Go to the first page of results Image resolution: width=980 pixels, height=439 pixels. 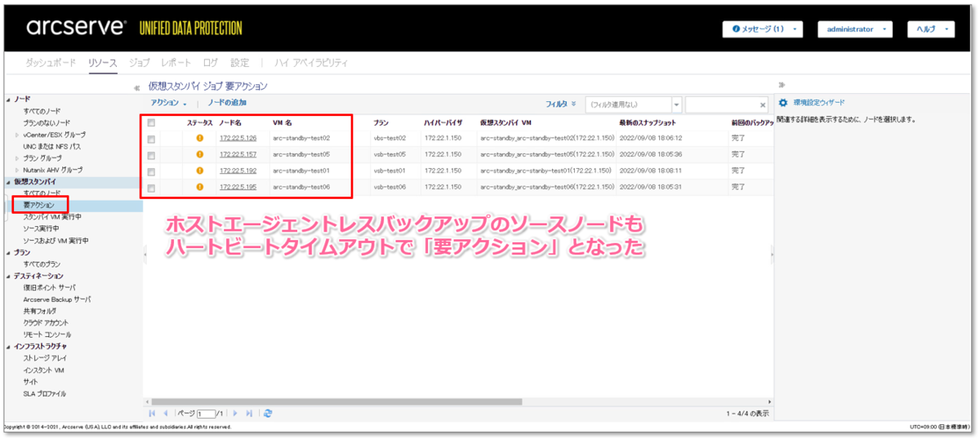(153, 414)
